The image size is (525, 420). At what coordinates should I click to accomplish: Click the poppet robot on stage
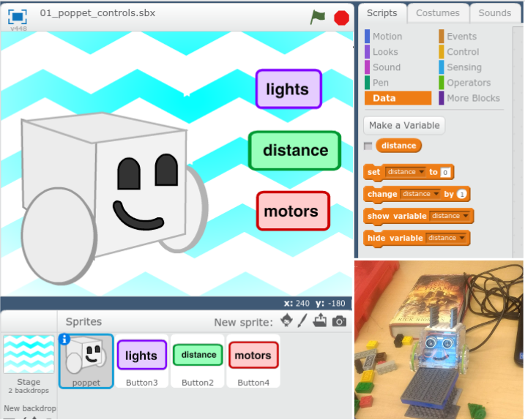click(x=114, y=198)
